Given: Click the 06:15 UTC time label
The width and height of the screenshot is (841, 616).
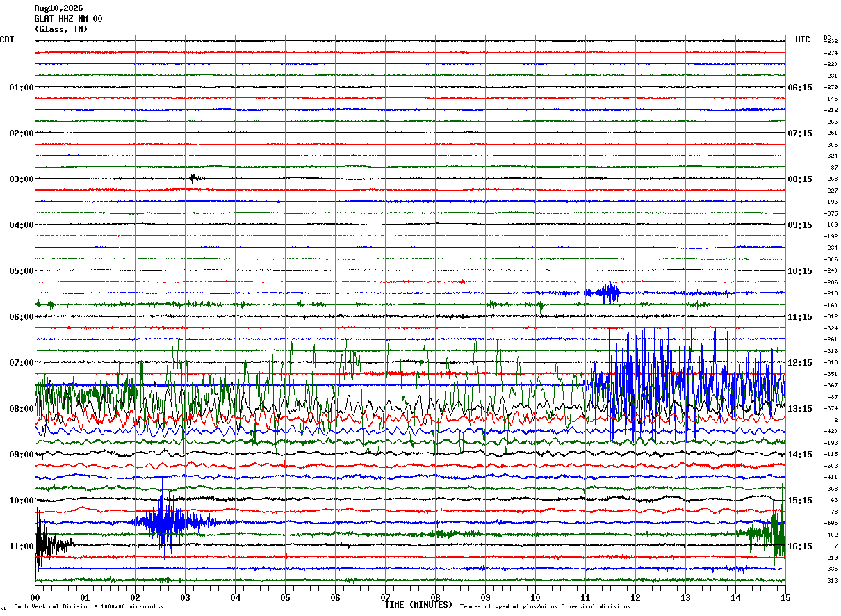Looking at the screenshot, I should [800, 88].
